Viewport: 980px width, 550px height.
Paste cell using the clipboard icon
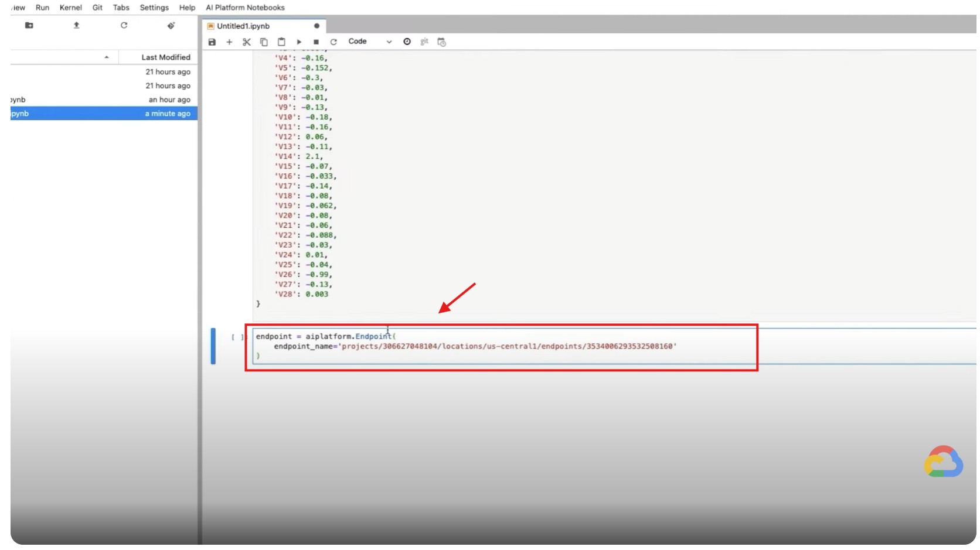point(281,42)
